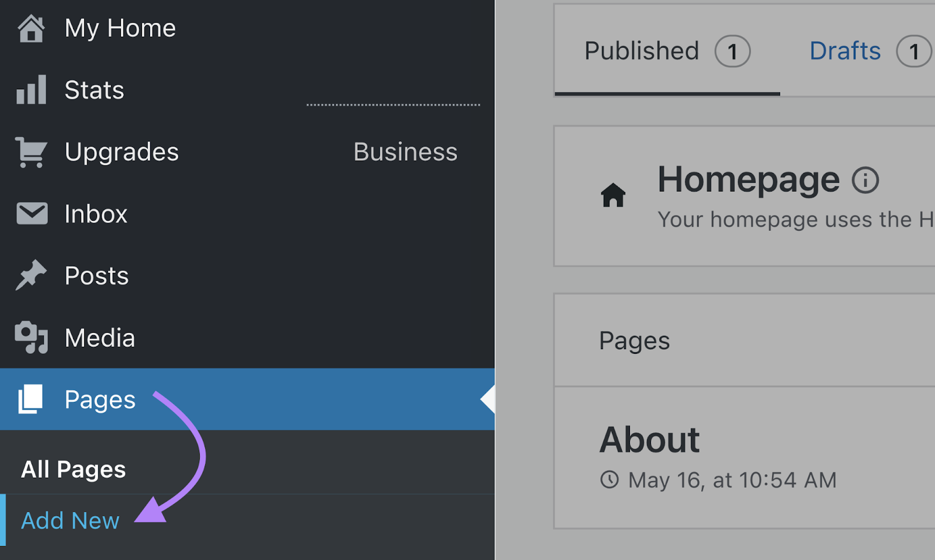Switch to the Drafts tab
The width and height of the screenshot is (935, 560).
[x=845, y=51]
